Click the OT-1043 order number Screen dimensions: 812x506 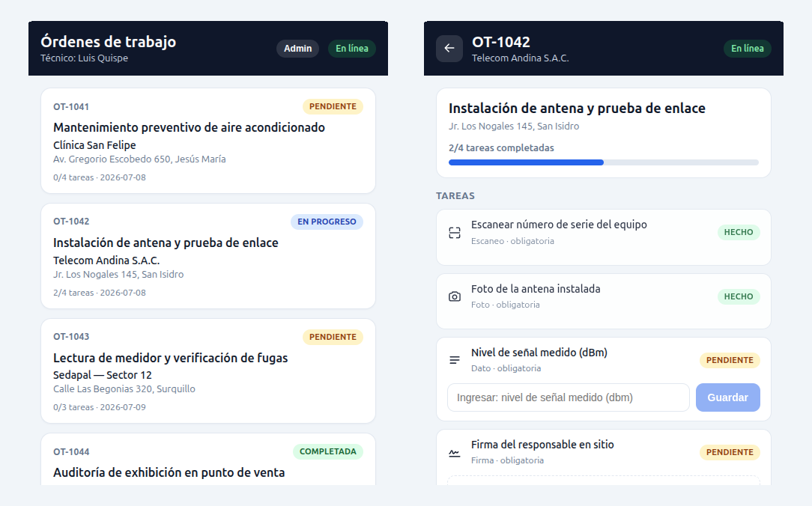tap(71, 337)
